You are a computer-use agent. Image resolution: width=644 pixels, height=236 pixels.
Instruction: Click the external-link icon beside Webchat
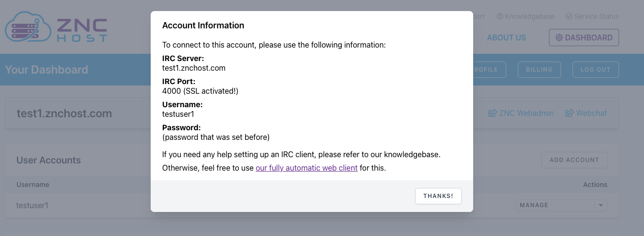570,113
